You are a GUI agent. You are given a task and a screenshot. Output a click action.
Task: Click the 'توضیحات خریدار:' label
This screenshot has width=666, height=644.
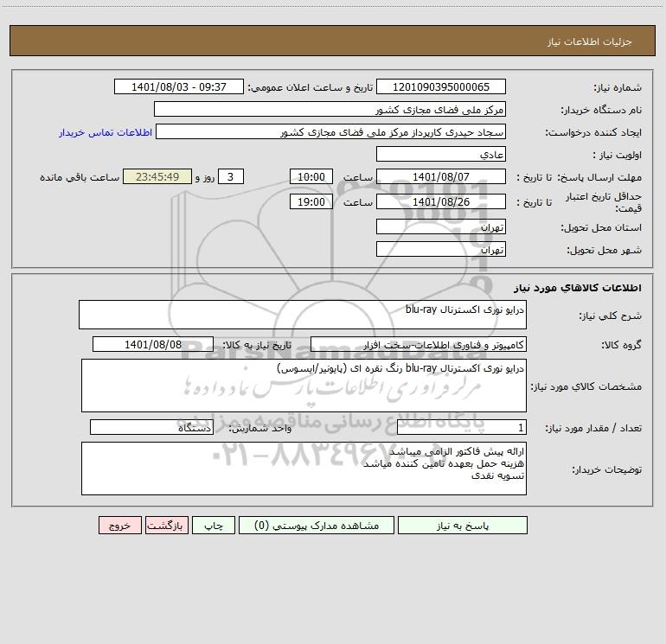pos(607,470)
